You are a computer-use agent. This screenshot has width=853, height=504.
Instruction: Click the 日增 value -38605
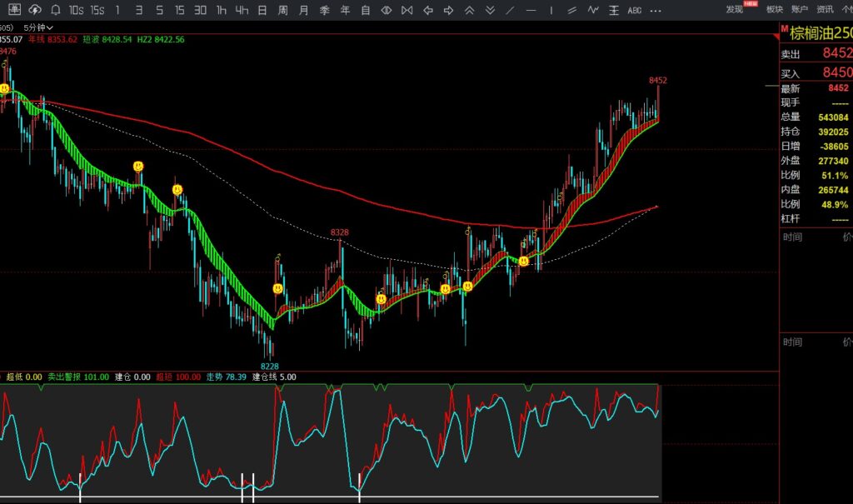(x=834, y=147)
